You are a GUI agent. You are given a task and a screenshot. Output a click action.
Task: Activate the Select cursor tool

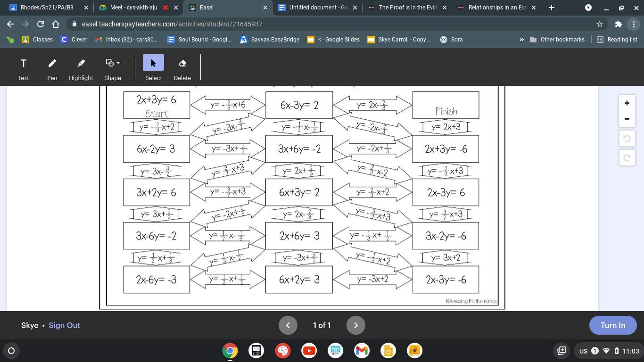(153, 68)
